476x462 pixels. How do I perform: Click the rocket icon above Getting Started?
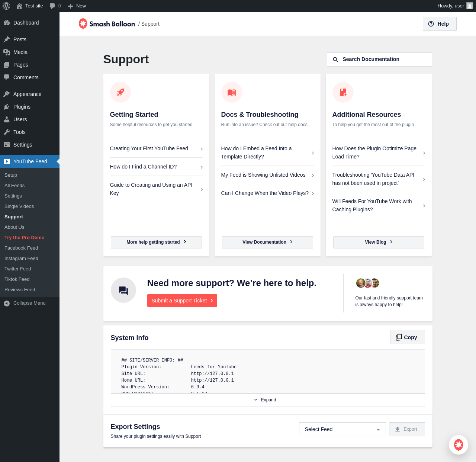tap(120, 92)
